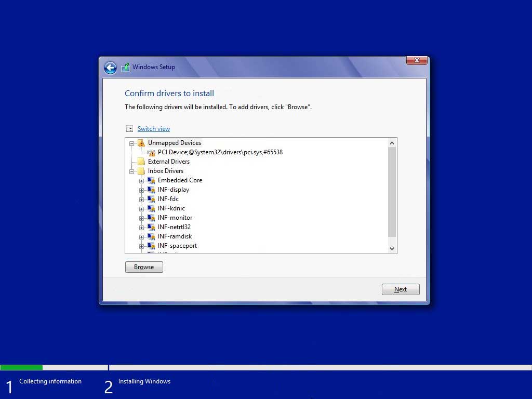This screenshot has height=399, width=532.
Task: Click the Inbox Drivers folder icon
Action: point(141,171)
